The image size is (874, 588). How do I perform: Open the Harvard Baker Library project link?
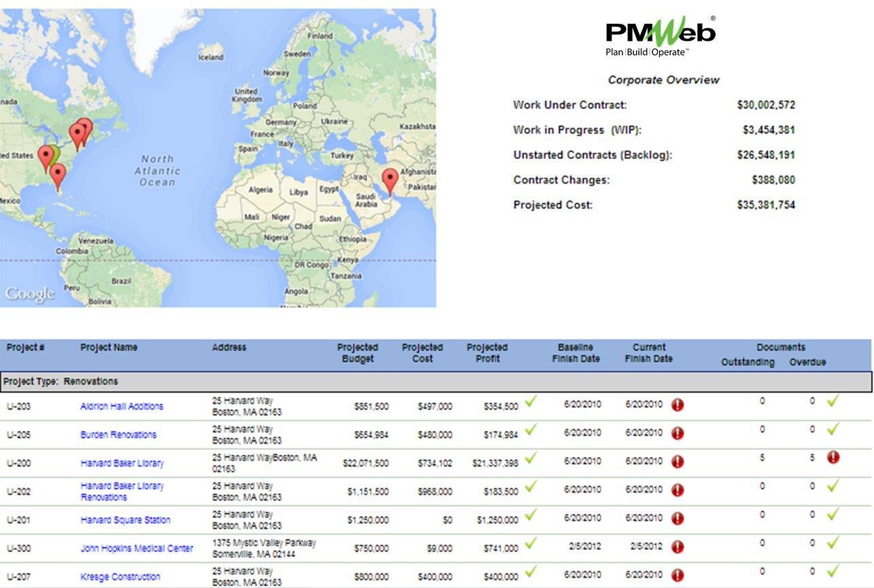pyautogui.click(x=122, y=464)
